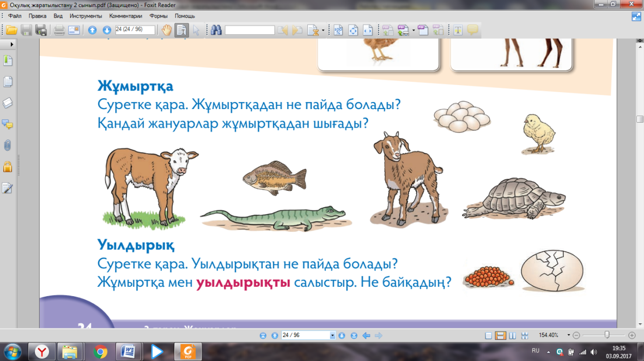The image size is (644, 361).
Task: Click the binoculars search icon
Action: tap(216, 30)
